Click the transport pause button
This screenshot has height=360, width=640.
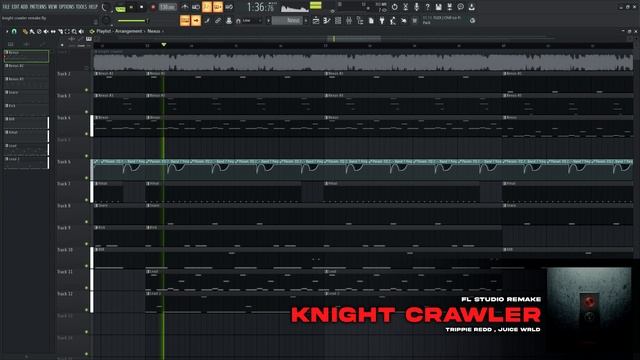[131, 7]
